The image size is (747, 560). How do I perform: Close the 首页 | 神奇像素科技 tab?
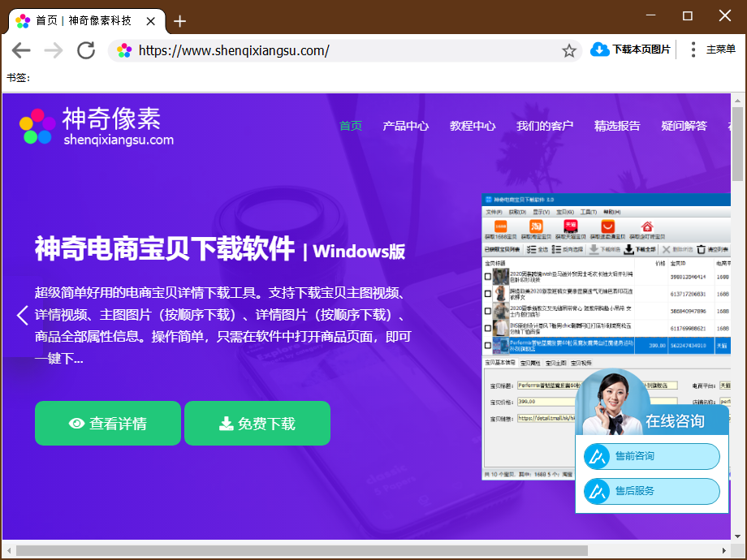click(x=150, y=21)
